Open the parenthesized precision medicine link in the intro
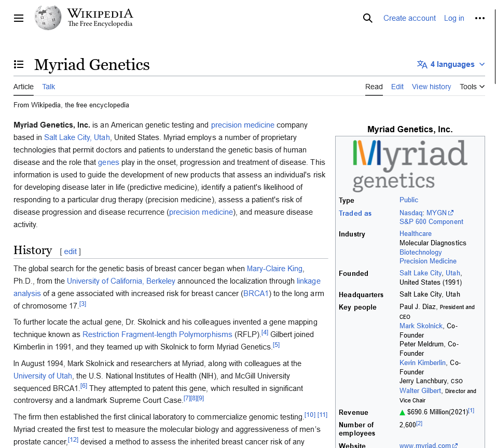The image size is (496, 448). 201,212
